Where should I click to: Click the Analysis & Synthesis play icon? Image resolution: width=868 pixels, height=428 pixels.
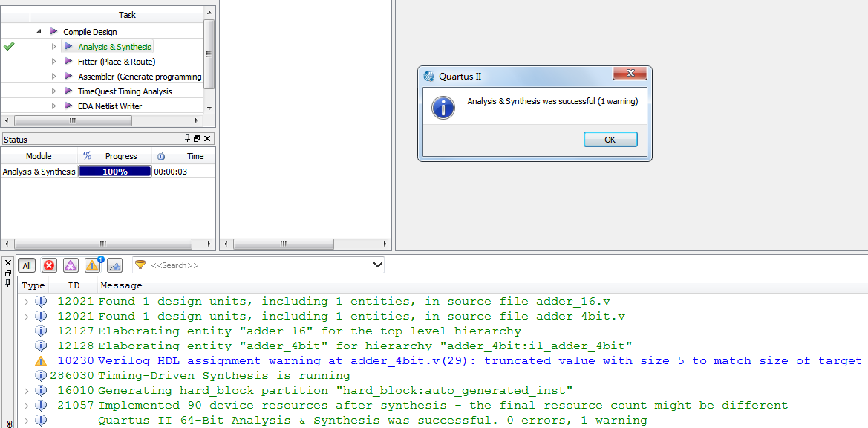click(x=68, y=47)
